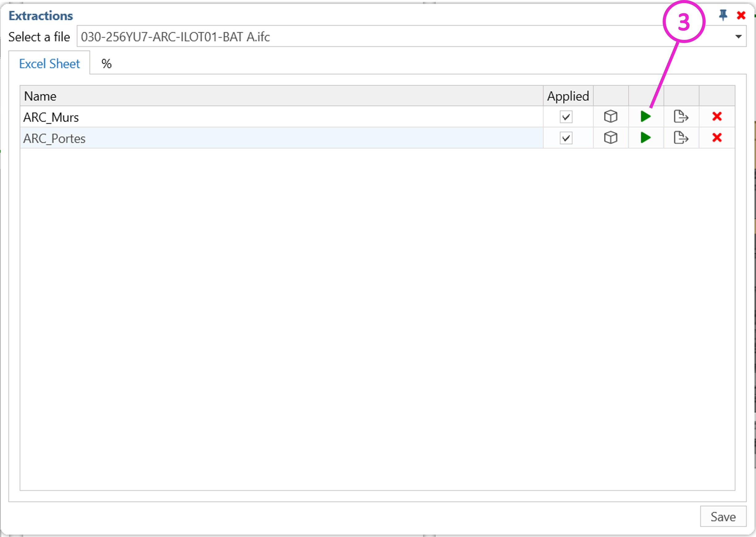Screen dimensions: 756x537
Task: Switch to the % tab
Action: tap(106, 63)
